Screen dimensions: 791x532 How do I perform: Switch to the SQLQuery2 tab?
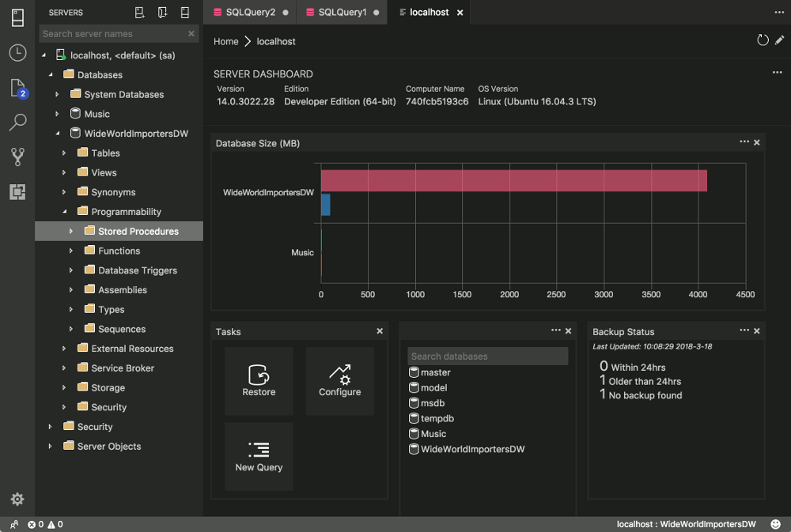[250, 12]
